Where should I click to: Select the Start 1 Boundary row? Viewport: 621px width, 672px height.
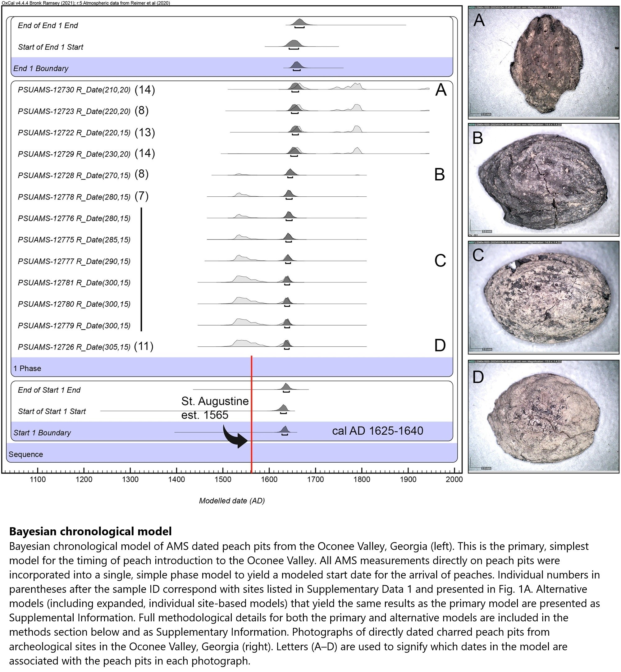[x=42, y=433]
